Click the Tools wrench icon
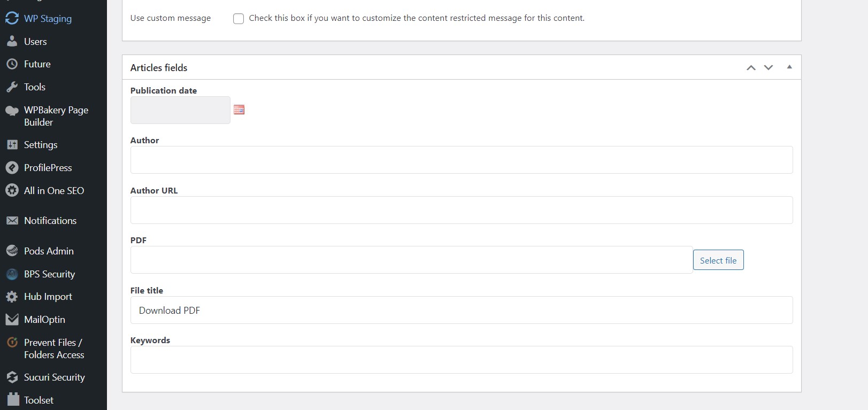 (12, 87)
